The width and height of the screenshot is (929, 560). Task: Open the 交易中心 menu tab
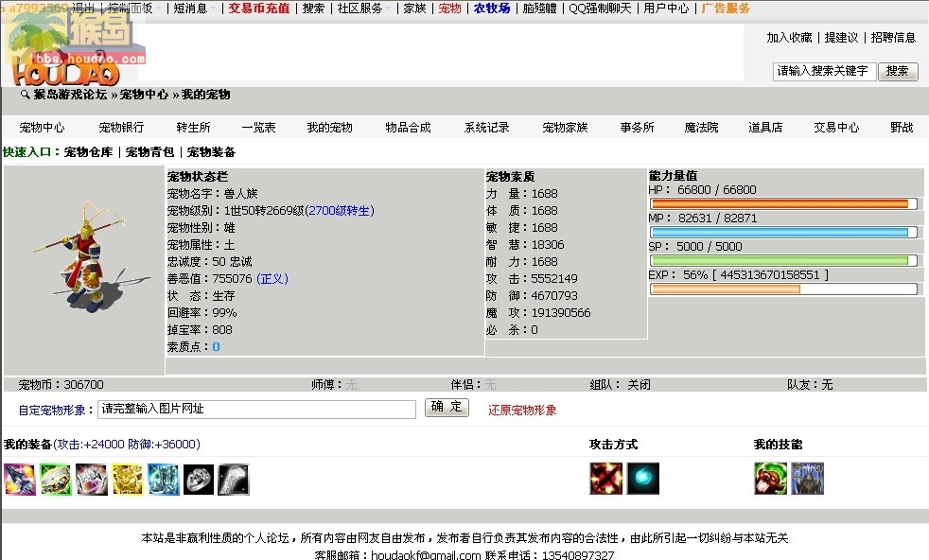[x=836, y=128]
